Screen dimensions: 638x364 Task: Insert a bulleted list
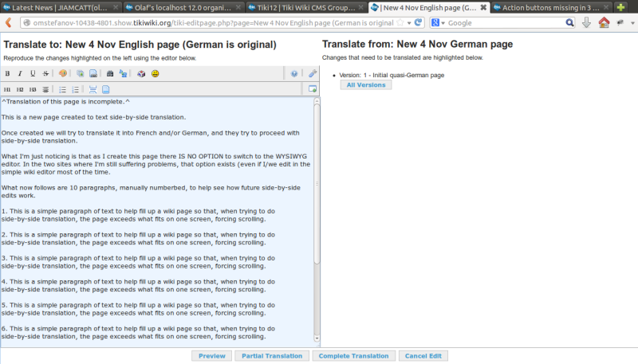[x=62, y=89]
